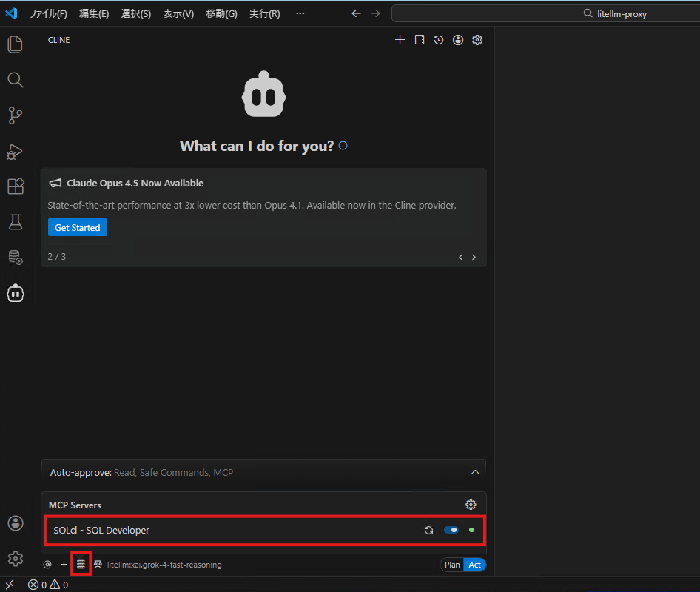
Task: Expand the menu bar overflow ellipsis
Action: click(x=300, y=13)
